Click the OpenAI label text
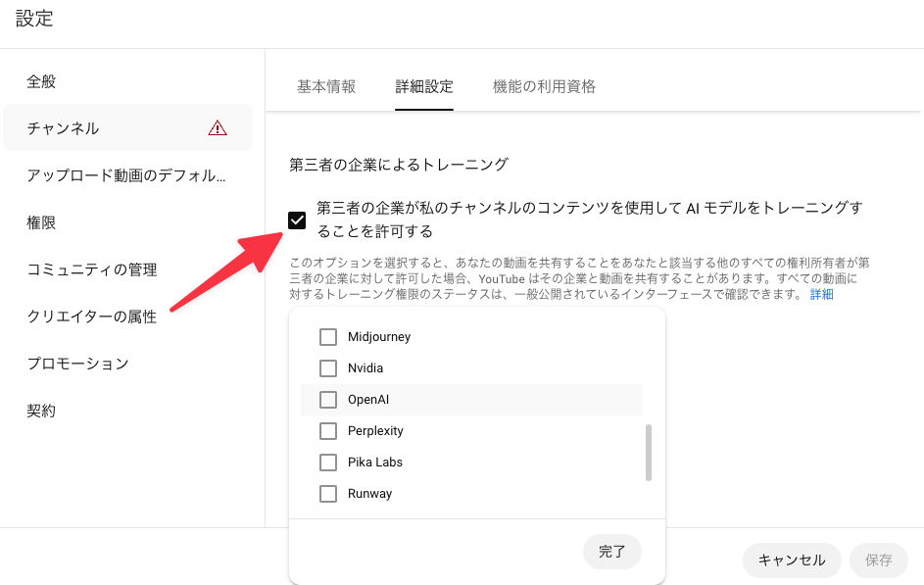This screenshot has width=924, height=585. point(368,400)
